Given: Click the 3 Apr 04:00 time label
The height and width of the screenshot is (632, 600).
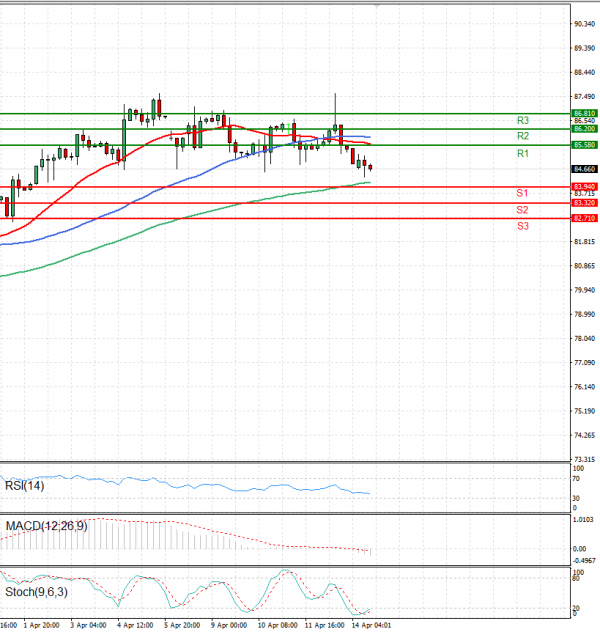Looking at the screenshot, I should coord(88,626).
